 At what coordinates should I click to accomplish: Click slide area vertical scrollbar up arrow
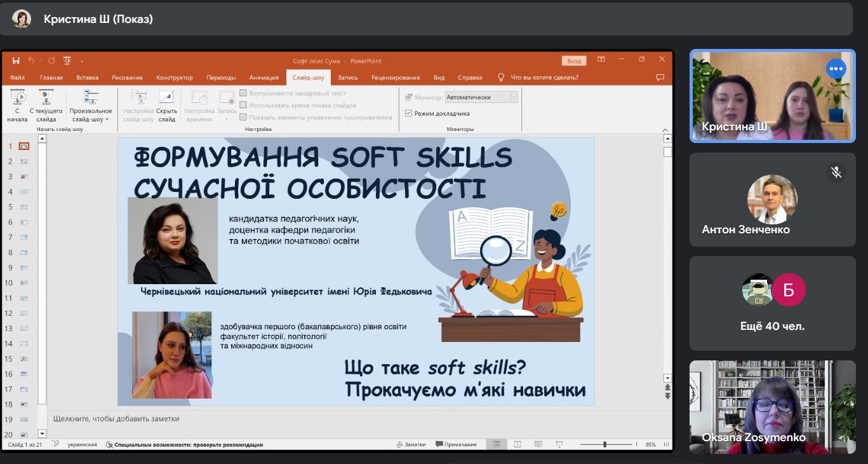667,138
